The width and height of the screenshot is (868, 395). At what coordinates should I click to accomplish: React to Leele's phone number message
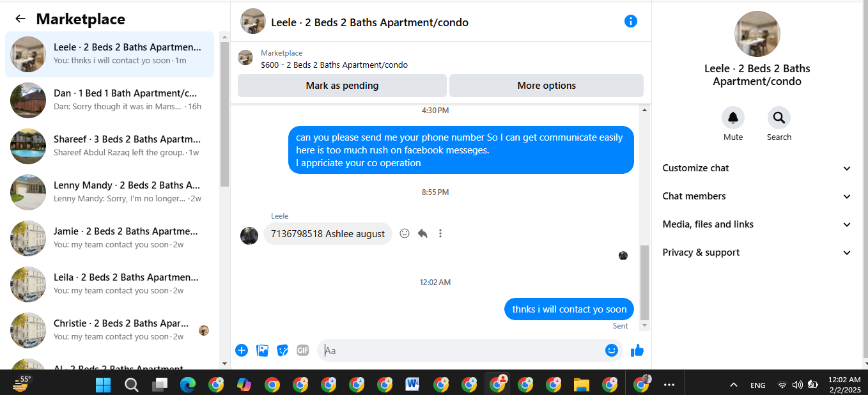pyautogui.click(x=405, y=234)
